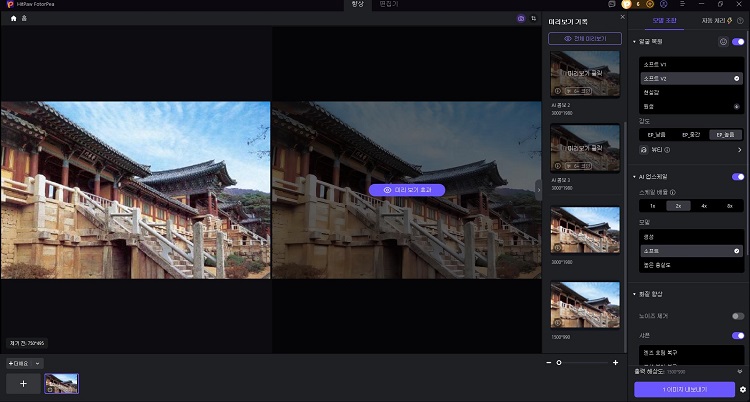Click the output resolution settings icon
The width and height of the screenshot is (750, 402).
[x=740, y=371]
